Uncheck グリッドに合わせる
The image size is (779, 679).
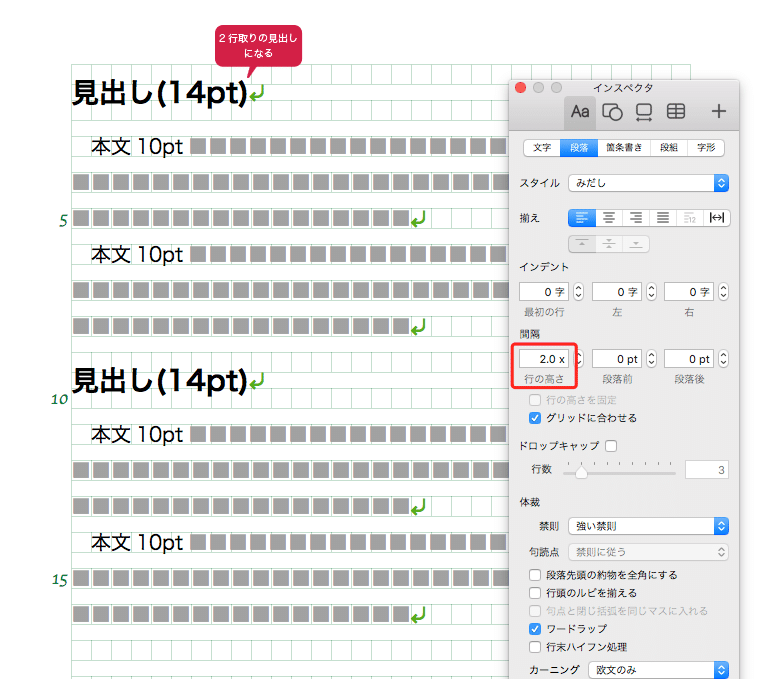(x=535, y=418)
